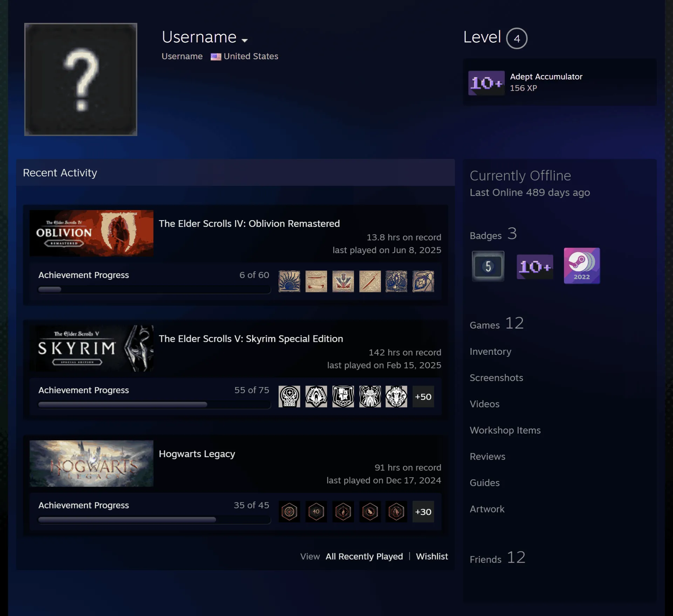This screenshot has height=616, width=673.
Task: Open the Videos link
Action: click(x=484, y=404)
